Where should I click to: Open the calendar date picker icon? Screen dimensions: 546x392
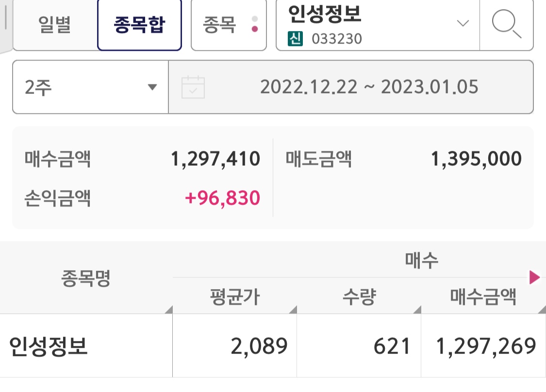pyautogui.click(x=193, y=87)
